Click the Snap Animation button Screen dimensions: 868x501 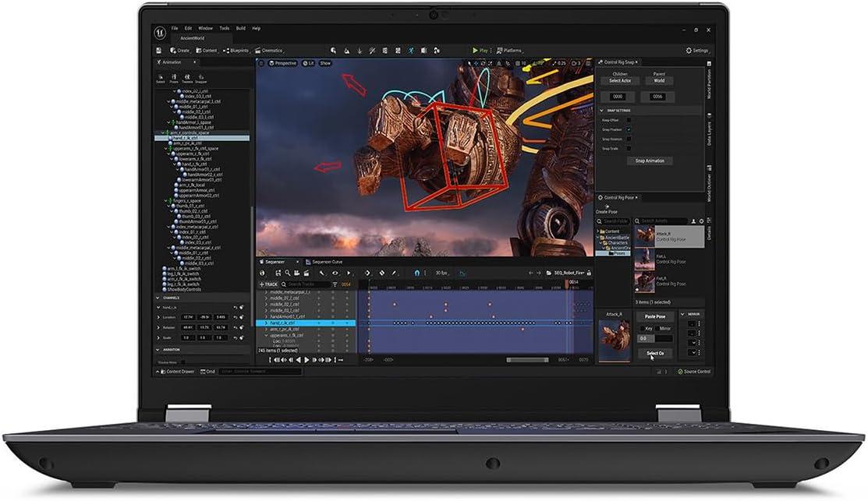(x=651, y=161)
